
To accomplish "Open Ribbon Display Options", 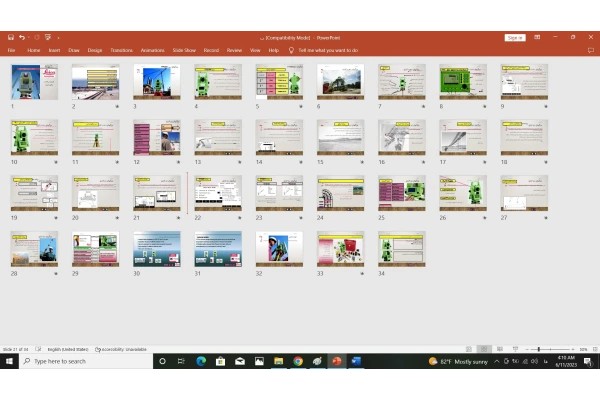I will click(537, 37).
